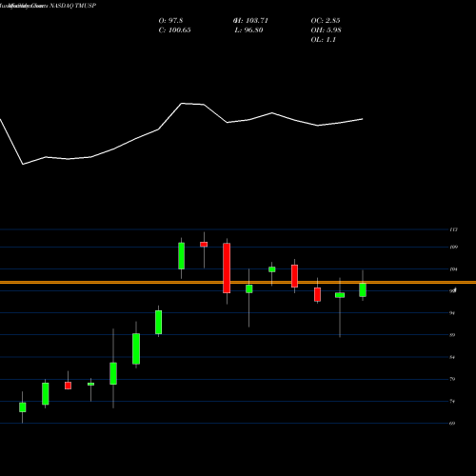Click the low value L: 96.80
The width and height of the screenshot is (476, 476).
click(248, 30)
